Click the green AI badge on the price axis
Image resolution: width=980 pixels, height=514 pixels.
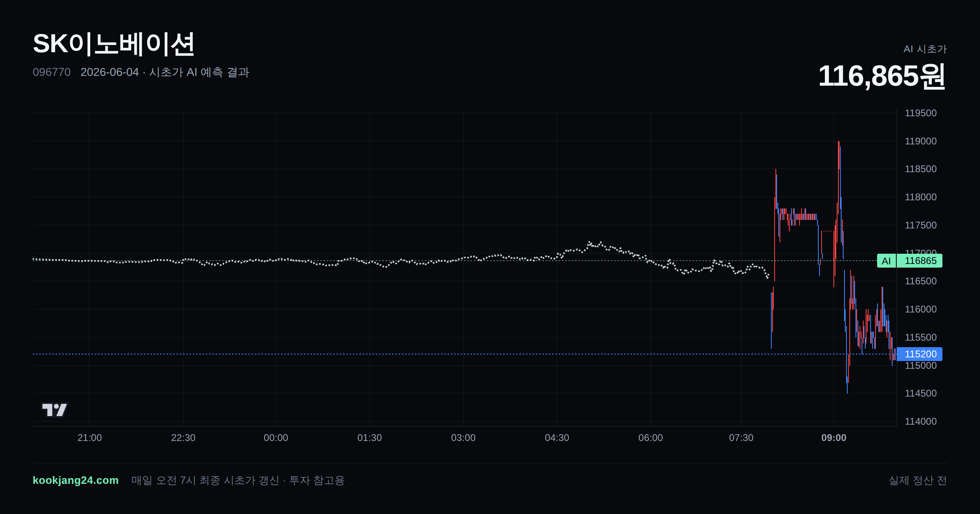886,261
